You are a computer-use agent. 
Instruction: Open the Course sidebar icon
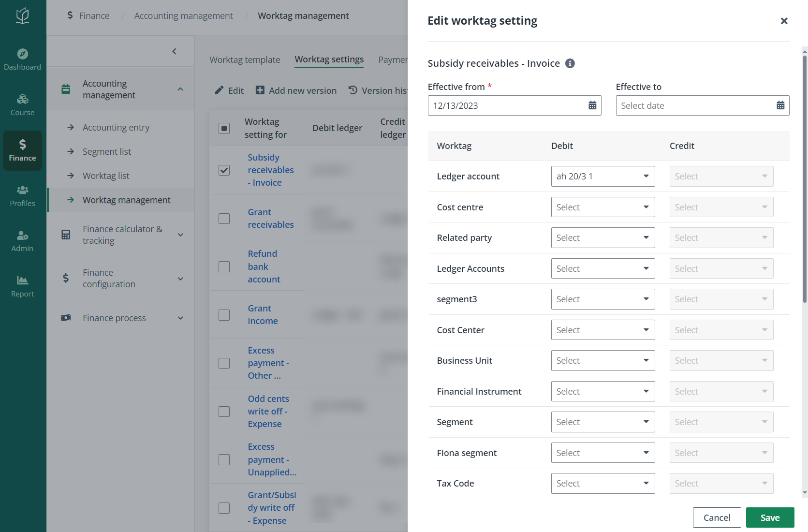(23, 99)
